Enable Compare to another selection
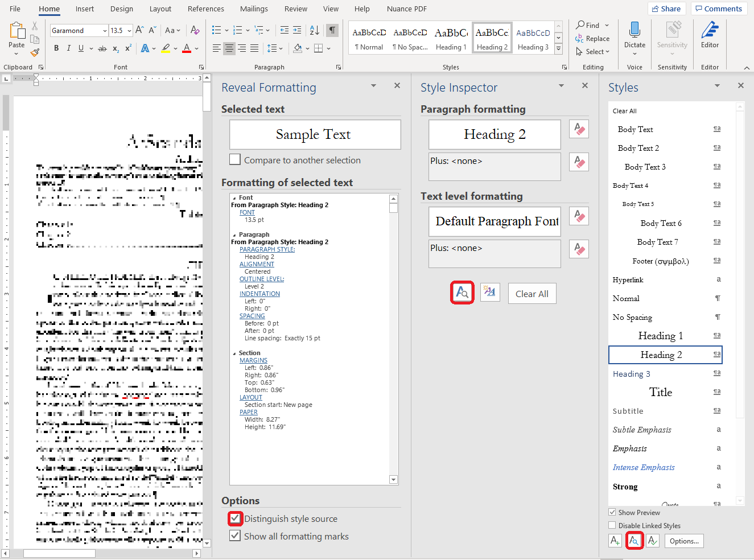The height and width of the screenshot is (560, 754). tap(235, 159)
